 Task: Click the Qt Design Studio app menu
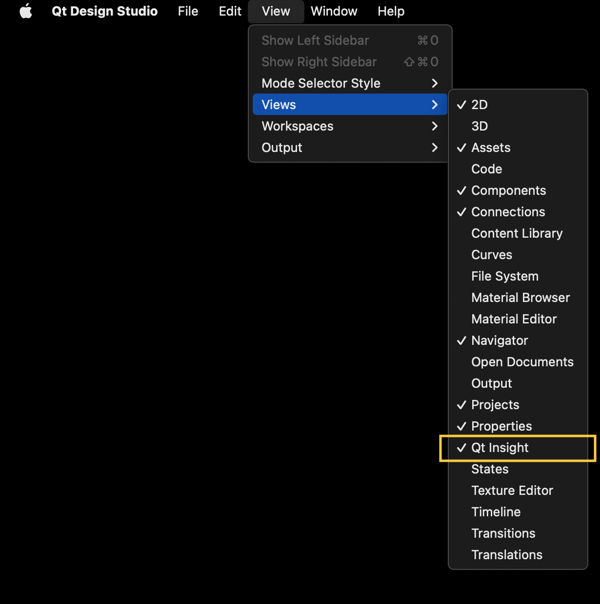click(x=105, y=11)
